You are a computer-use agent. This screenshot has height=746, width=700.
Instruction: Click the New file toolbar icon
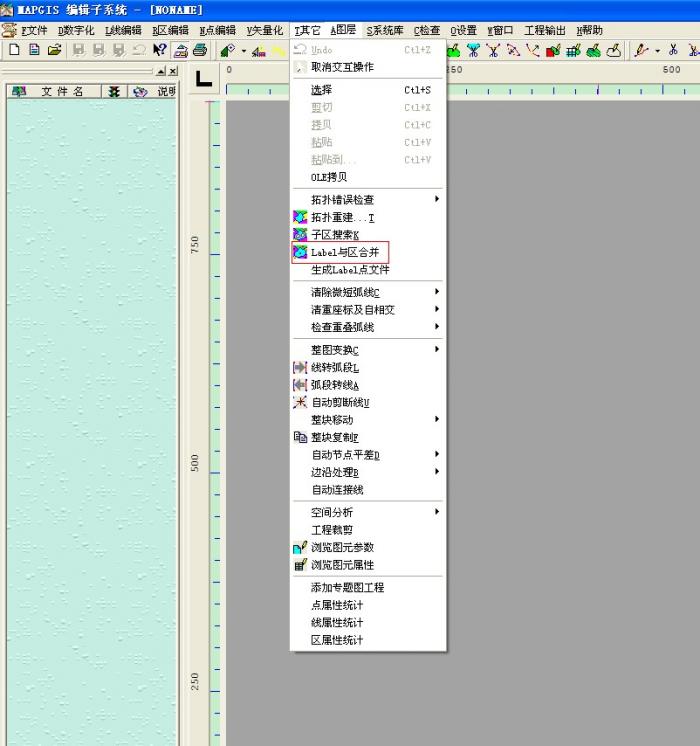pyautogui.click(x=15, y=50)
